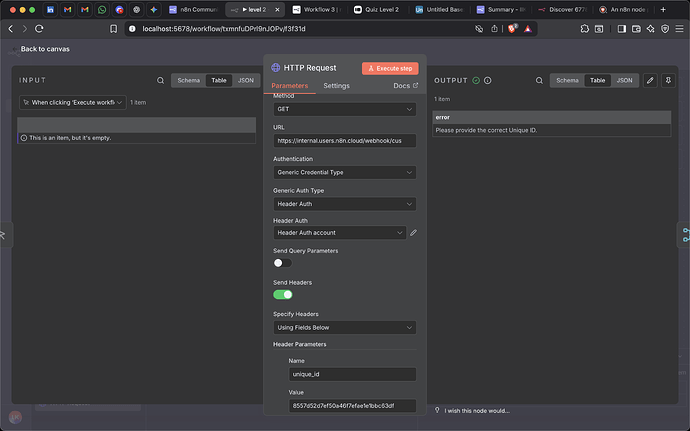Expand the Generic Auth Type dropdown
Image resolution: width=690 pixels, height=431 pixels.
(x=344, y=204)
